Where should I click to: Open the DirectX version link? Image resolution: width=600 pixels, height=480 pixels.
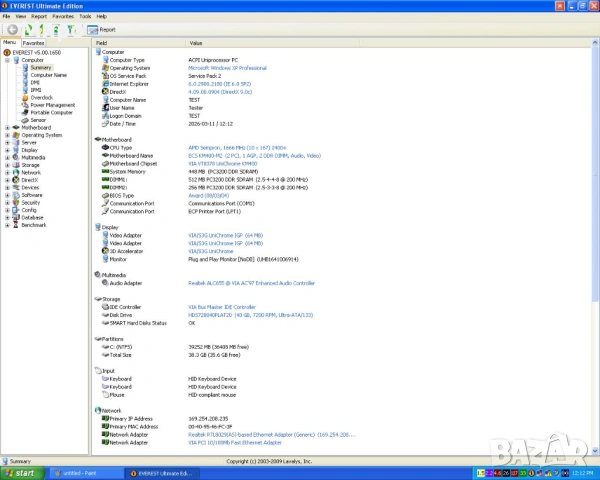click(x=220, y=92)
